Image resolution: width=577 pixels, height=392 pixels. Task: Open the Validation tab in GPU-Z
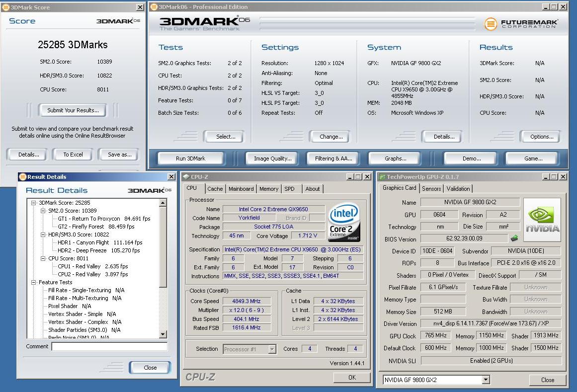pyautogui.click(x=458, y=189)
